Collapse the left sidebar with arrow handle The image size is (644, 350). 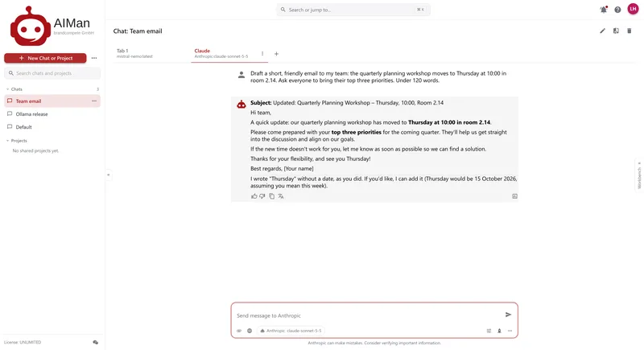109,175
